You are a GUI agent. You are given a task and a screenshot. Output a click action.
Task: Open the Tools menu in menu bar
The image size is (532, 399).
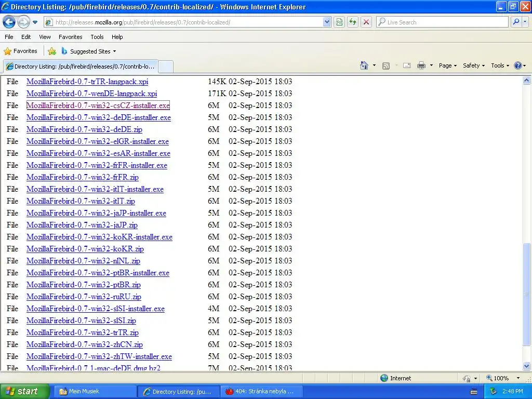(x=97, y=37)
